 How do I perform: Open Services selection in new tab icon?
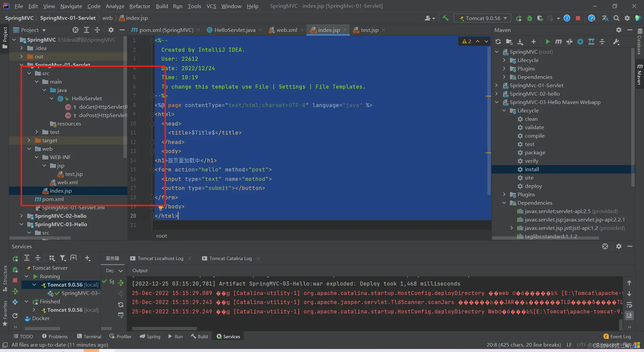pos(73,258)
